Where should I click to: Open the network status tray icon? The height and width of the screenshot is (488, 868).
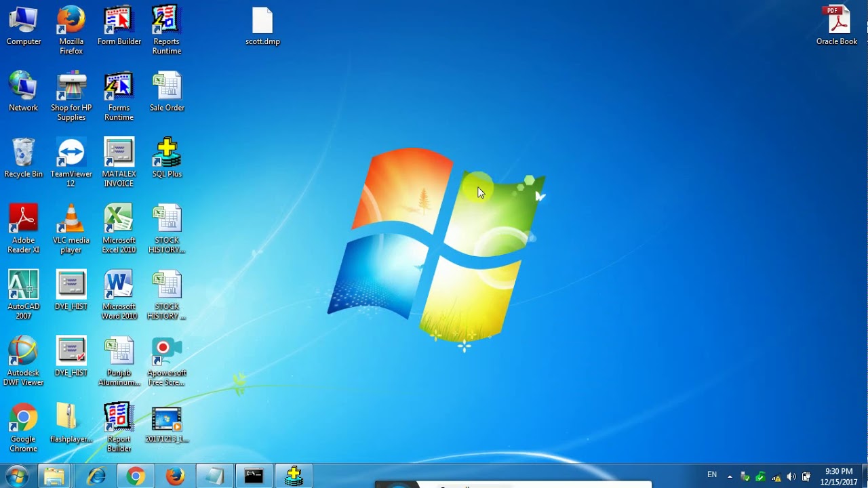pyautogui.click(x=776, y=476)
